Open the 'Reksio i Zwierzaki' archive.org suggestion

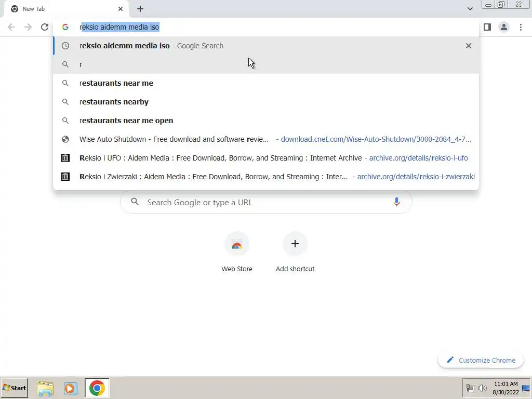[266, 177]
